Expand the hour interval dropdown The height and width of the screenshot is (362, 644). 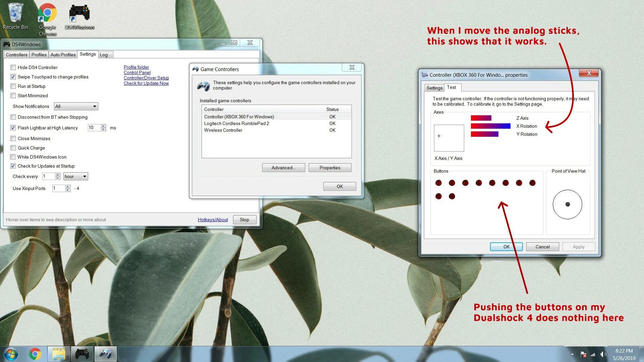pyautogui.click(x=75, y=176)
